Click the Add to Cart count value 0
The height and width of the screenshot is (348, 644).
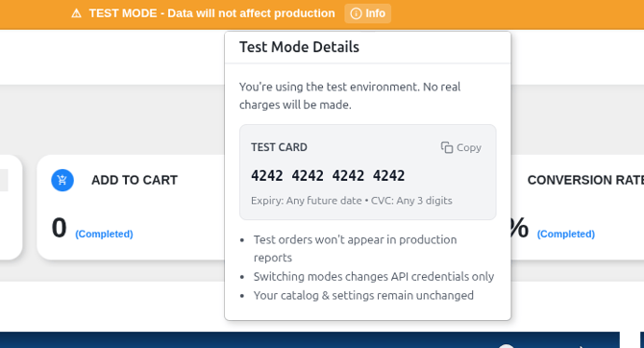(x=60, y=228)
